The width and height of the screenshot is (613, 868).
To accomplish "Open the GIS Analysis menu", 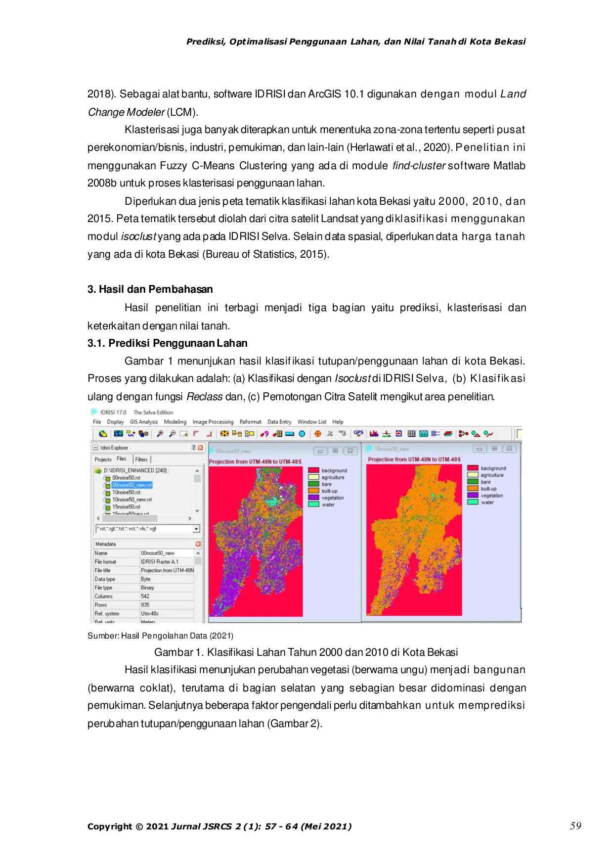I will click(x=143, y=422).
